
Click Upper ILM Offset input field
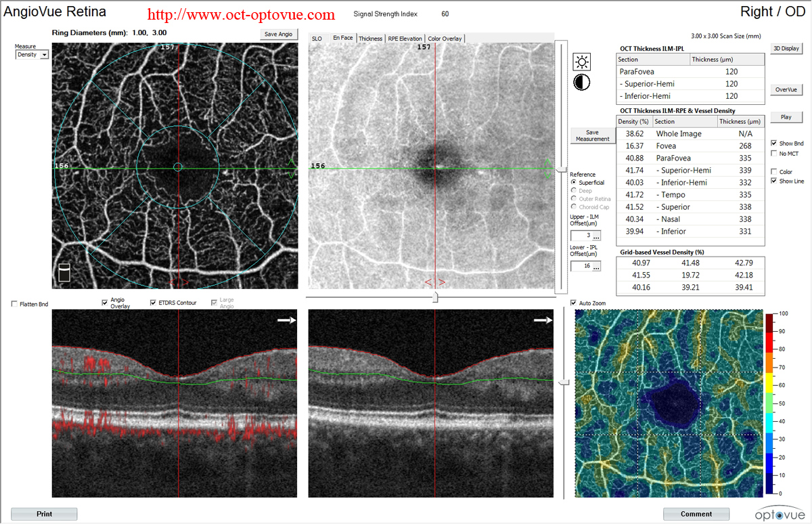tap(581, 236)
